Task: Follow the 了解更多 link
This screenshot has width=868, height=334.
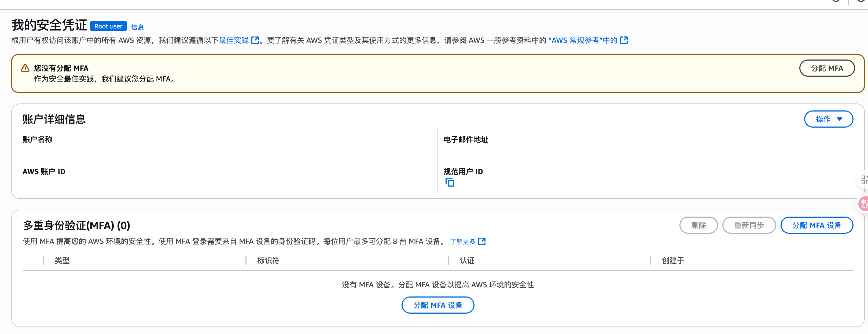Action: [x=463, y=242]
